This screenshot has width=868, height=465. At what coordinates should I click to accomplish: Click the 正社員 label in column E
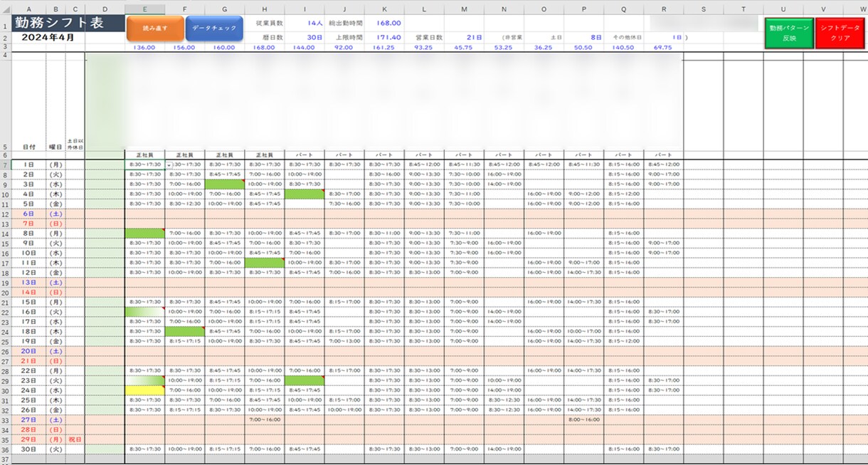(144, 155)
